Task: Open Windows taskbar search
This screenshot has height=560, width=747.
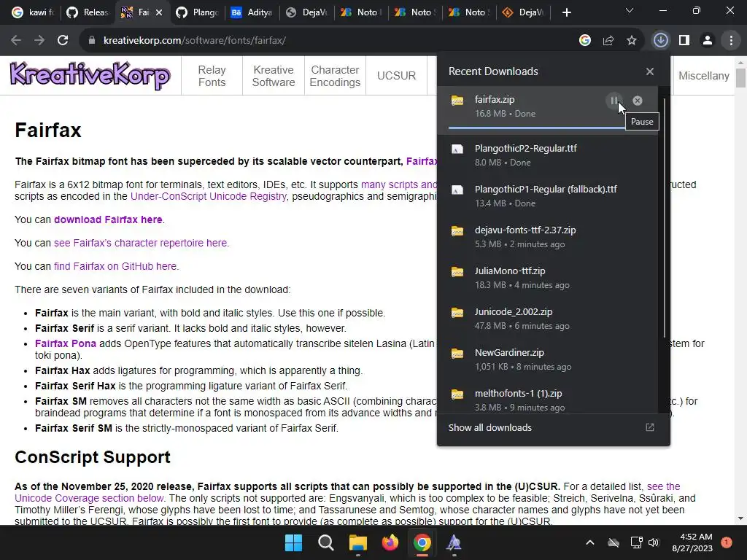Action: click(x=326, y=542)
